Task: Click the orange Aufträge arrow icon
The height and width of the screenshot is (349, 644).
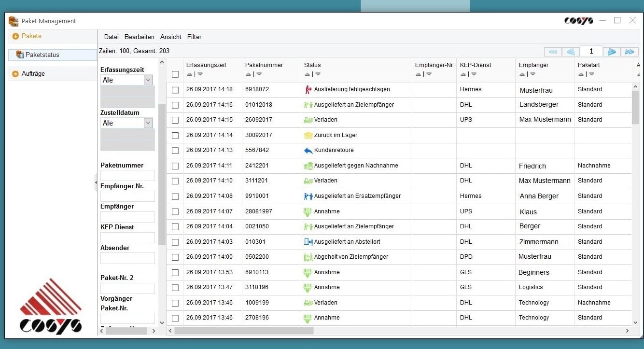Action: (15, 74)
